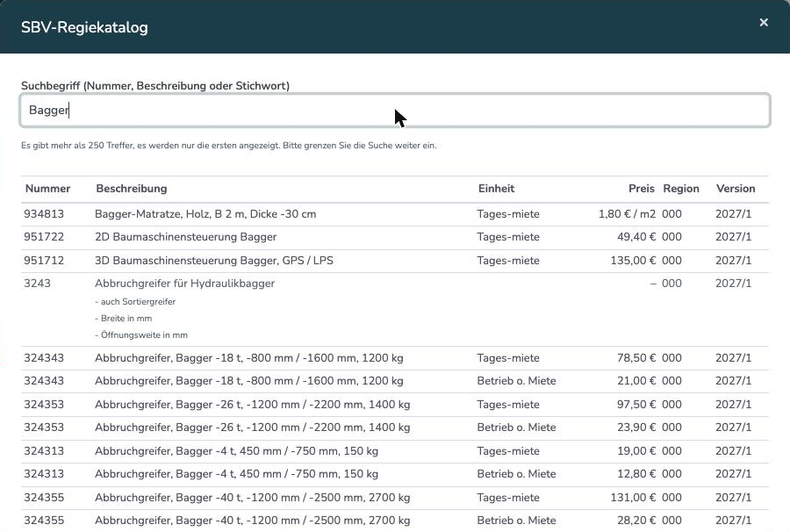
Task: Open Abbruchgreifer für Hydraulikbagger group 3243
Action: [395, 309]
